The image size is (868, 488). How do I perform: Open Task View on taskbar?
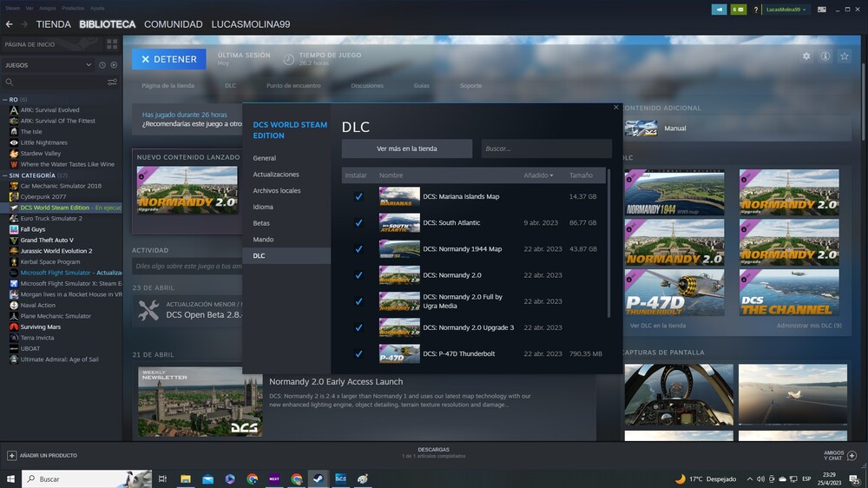pos(163,478)
